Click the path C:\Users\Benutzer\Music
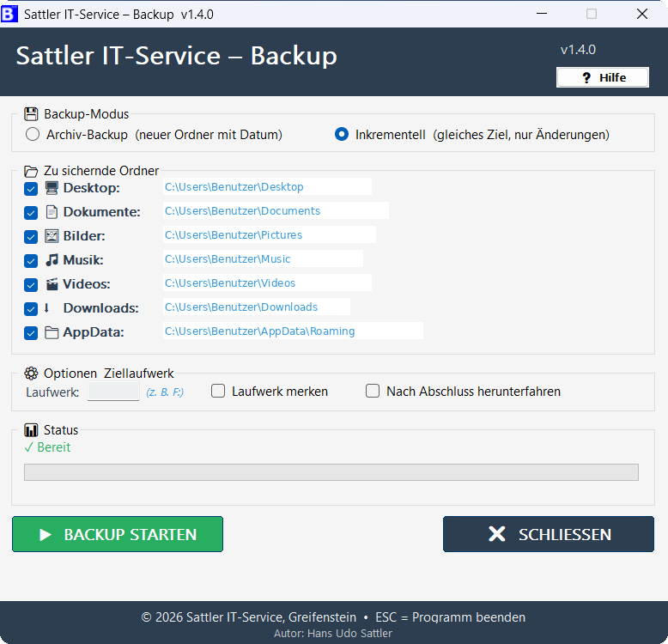 pyautogui.click(x=228, y=259)
